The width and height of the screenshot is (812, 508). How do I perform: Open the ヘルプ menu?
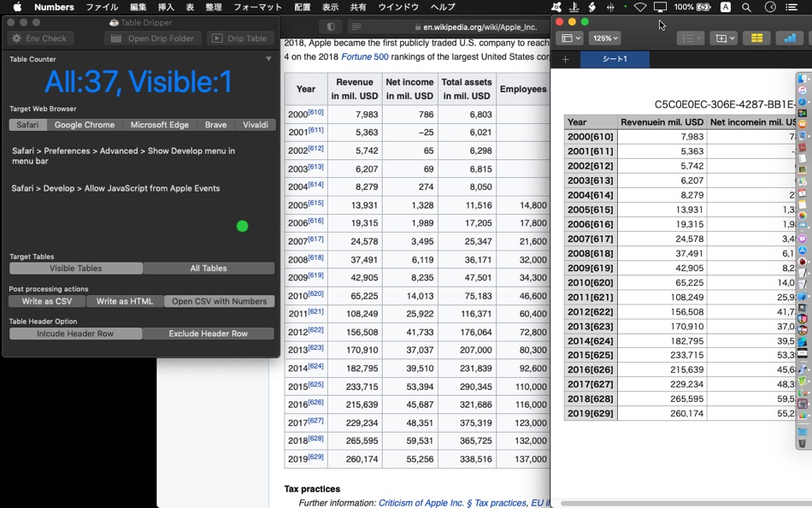443,7
